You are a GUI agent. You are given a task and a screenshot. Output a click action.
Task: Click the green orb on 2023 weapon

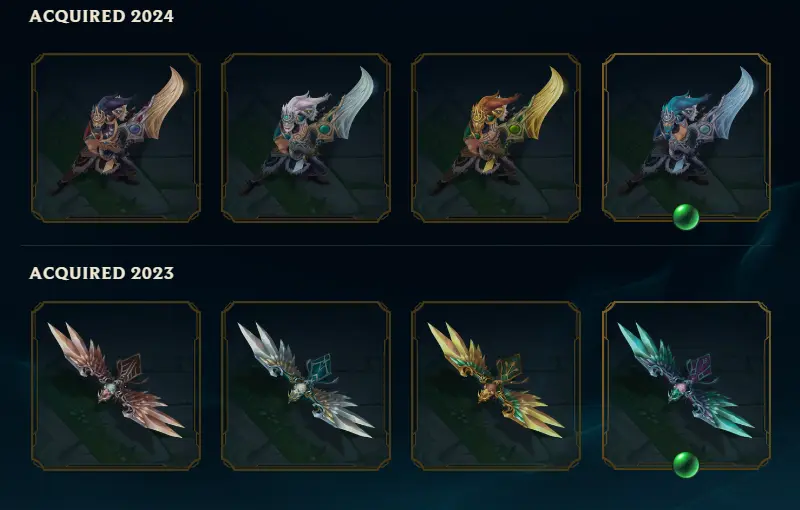tap(686, 465)
